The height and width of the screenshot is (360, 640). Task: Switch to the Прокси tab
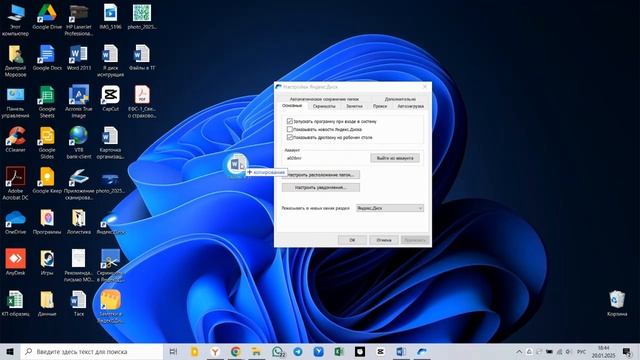click(380, 106)
